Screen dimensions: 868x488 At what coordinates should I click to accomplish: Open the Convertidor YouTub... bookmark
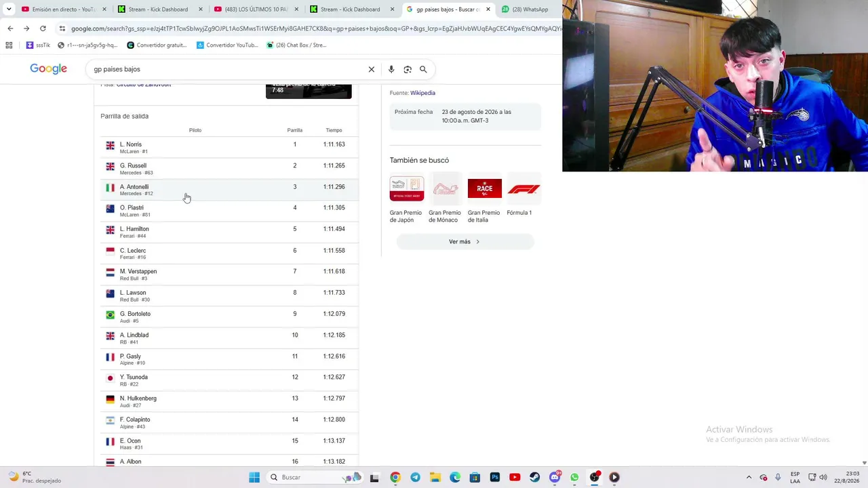pyautogui.click(x=227, y=45)
